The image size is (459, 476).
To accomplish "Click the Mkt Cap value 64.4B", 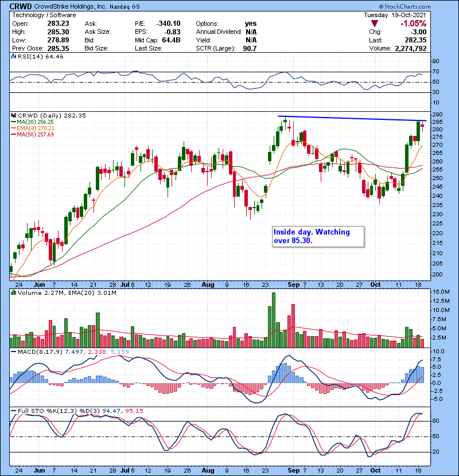I will [171, 40].
